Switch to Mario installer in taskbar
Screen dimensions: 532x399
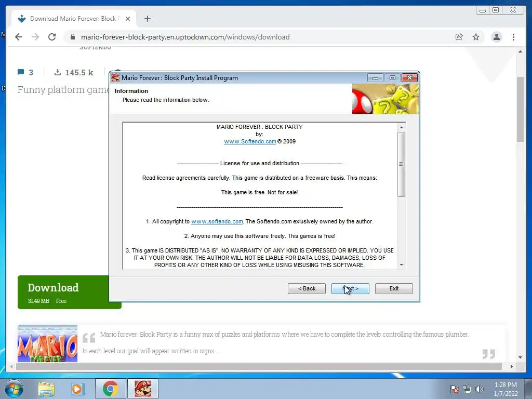[143, 389]
